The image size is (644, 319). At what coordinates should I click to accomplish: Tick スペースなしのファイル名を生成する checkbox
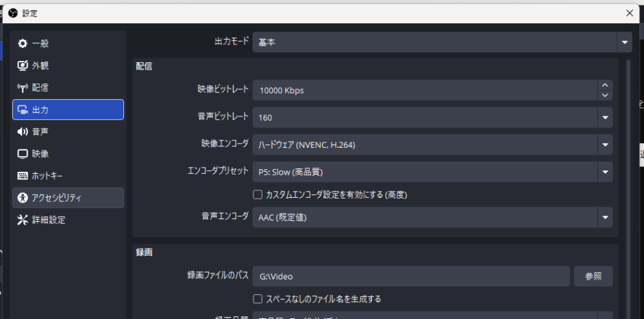pos(258,299)
